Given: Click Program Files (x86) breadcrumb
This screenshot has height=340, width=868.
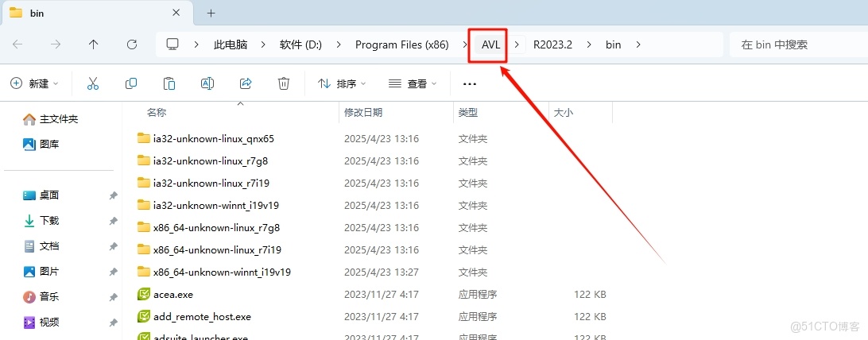Looking at the screenshot, I should [x=402, y=44].
